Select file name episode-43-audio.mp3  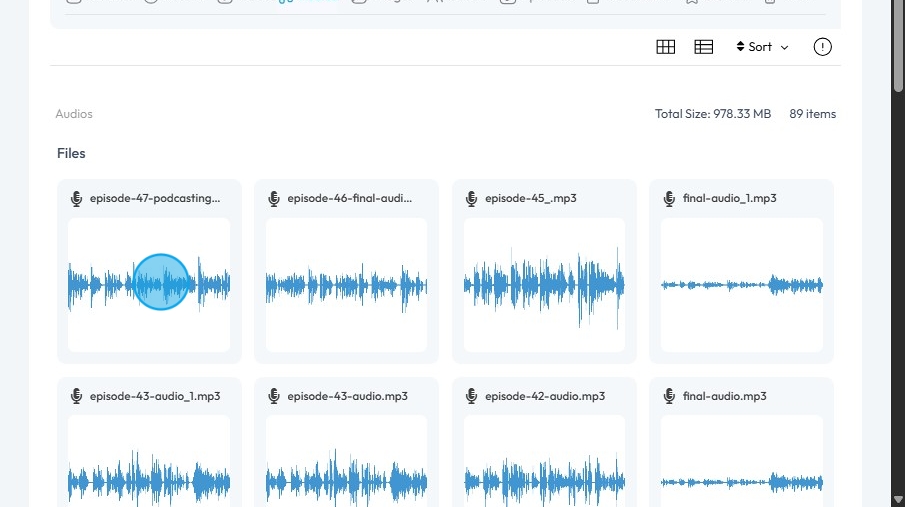(347, 396)
